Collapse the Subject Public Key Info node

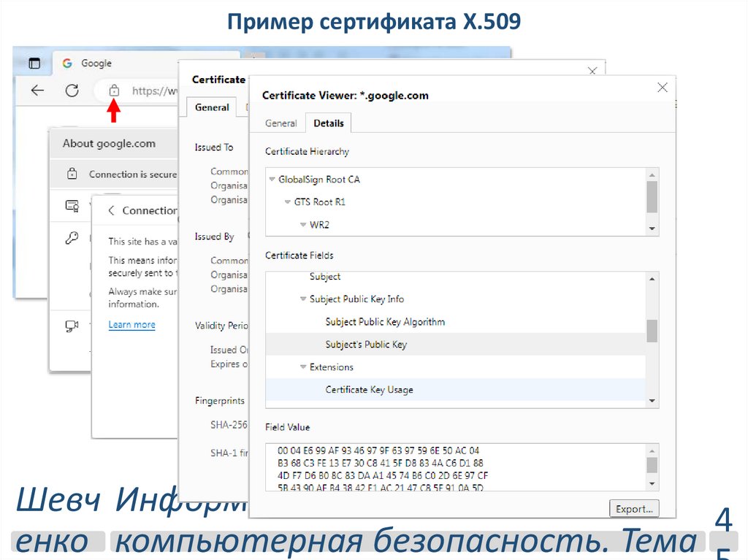coord(303,299)
